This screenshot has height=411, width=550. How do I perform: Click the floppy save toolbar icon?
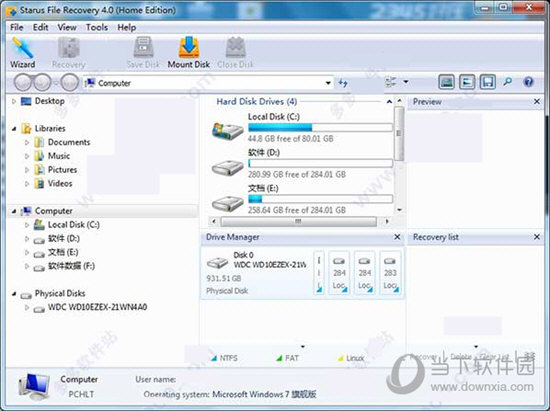click(x=488, y=82)
